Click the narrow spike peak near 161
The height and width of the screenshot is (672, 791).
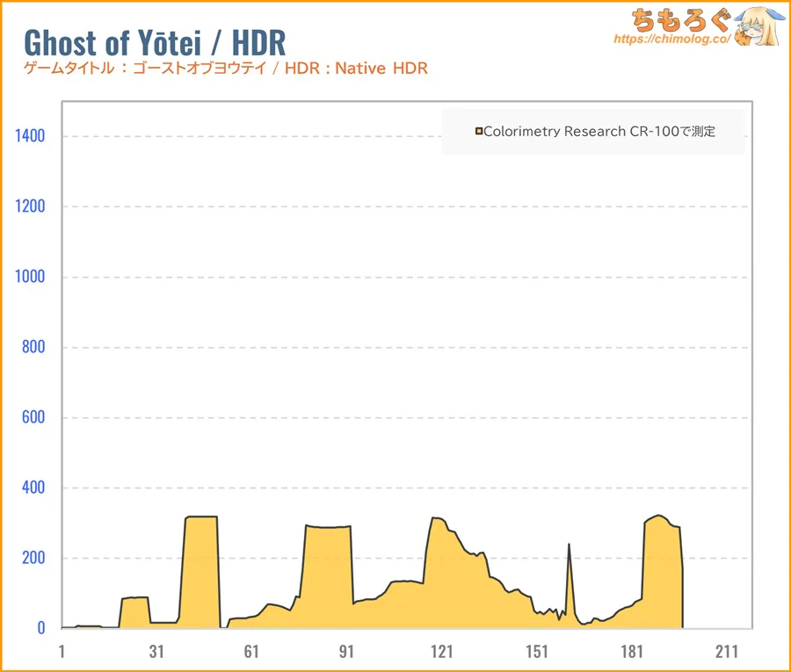click(x=569, y=545)
